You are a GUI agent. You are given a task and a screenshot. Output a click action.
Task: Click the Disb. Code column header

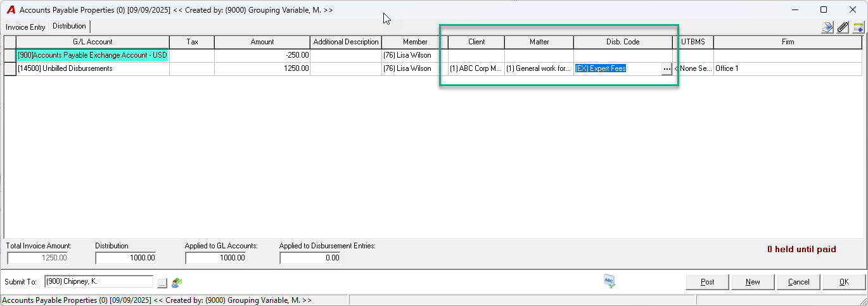click(x=623, y=42)
